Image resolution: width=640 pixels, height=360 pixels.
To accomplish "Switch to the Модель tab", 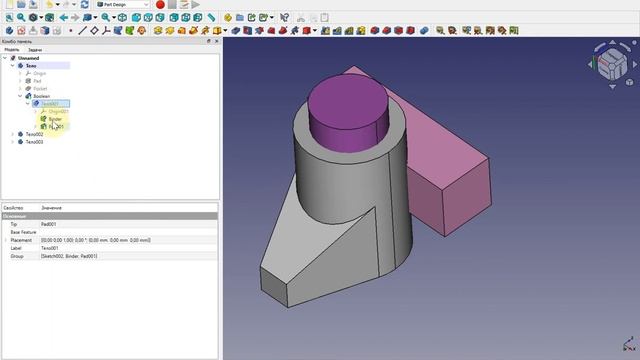I will [x=11, y=49].
